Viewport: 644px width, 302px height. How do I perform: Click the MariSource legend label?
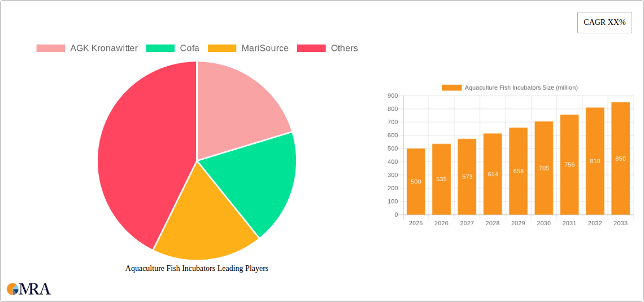265,49
